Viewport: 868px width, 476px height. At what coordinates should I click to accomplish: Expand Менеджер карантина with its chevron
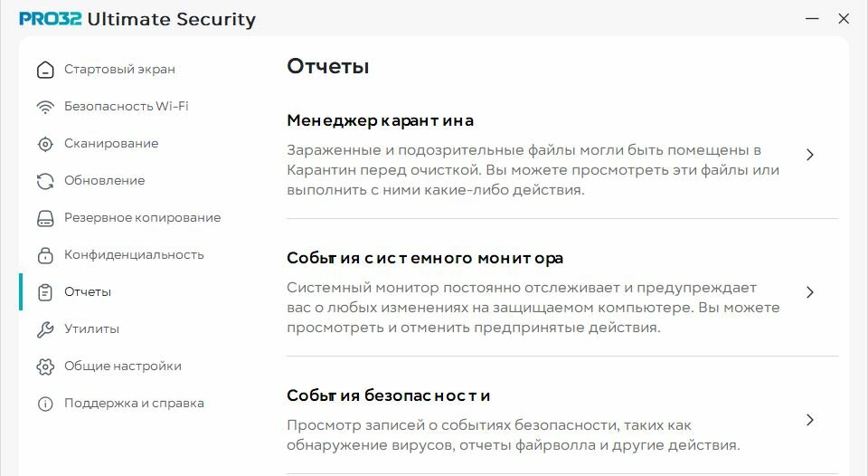click(810, 155)
